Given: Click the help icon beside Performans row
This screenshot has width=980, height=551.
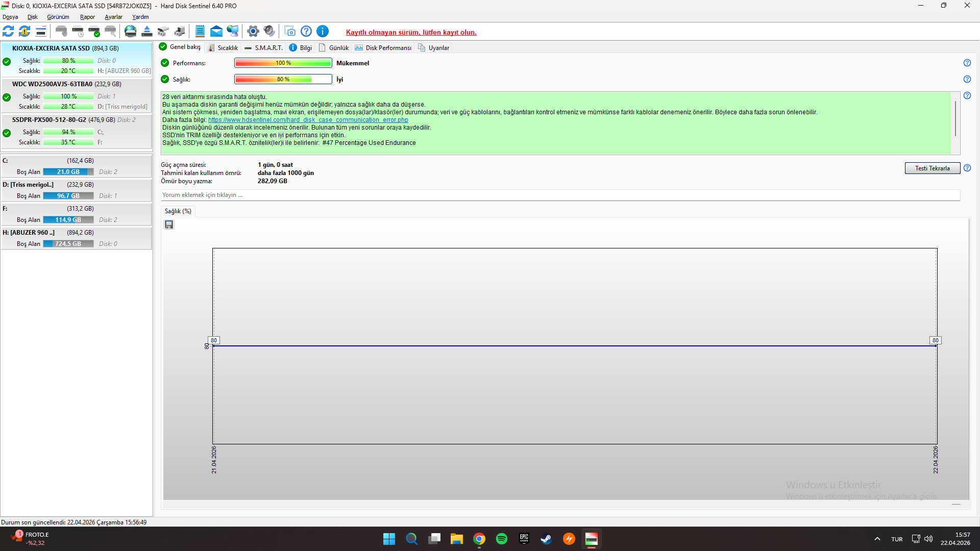Looking at the screenshot, I should click(967, 63).
